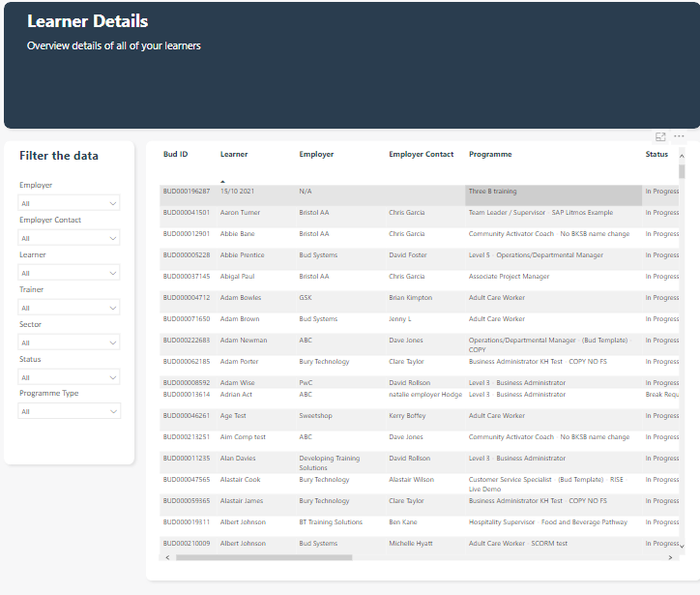Select the 'Three B training' programme cell
Image resolution: width=700 pixels, height=595 pixels.
(553, 195)
